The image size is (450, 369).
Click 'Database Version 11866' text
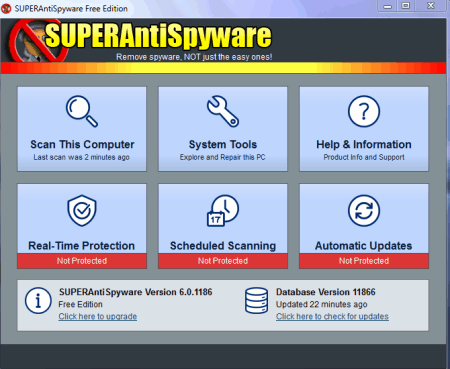tap(326, 292)
